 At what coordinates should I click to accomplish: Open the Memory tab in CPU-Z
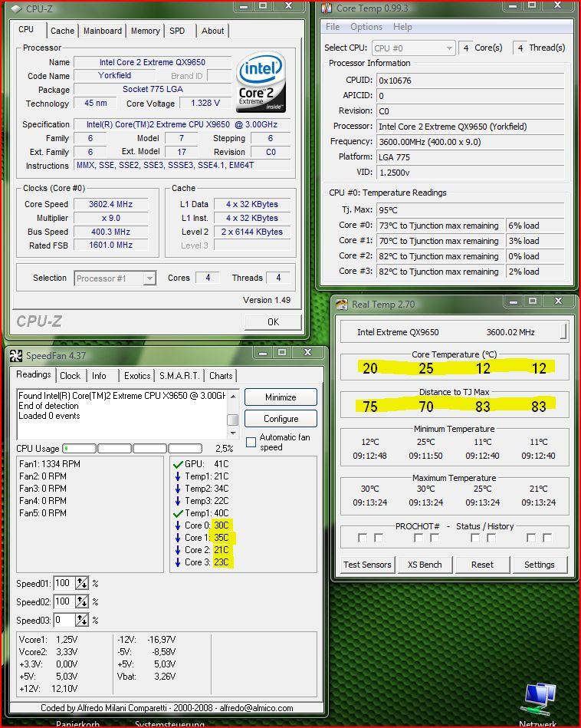[x=146, y=31]
